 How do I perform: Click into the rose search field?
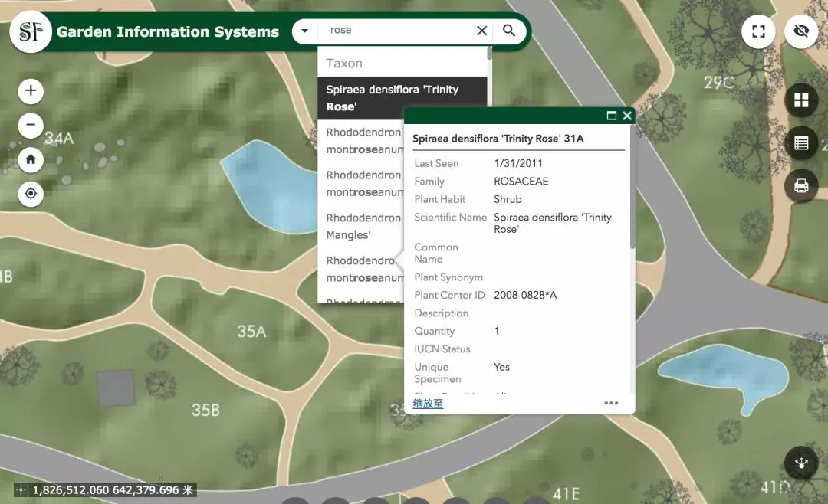(x=399, y=31)
